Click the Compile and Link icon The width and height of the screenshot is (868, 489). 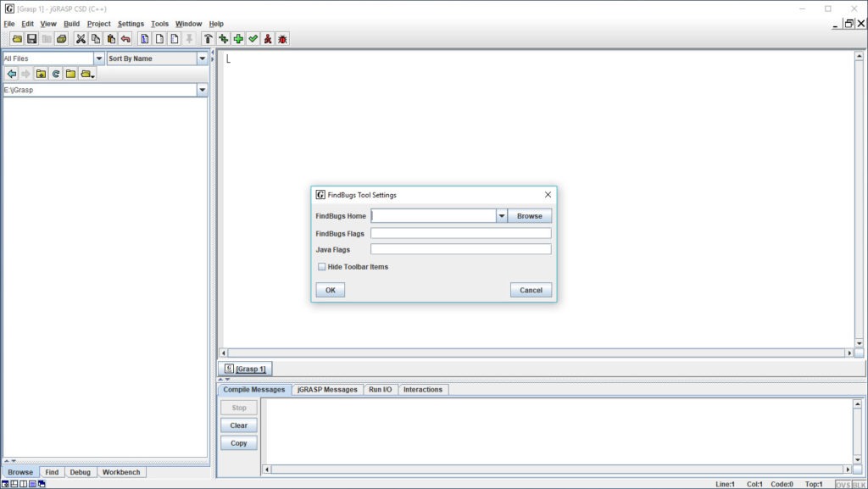[x=223, y=39]
